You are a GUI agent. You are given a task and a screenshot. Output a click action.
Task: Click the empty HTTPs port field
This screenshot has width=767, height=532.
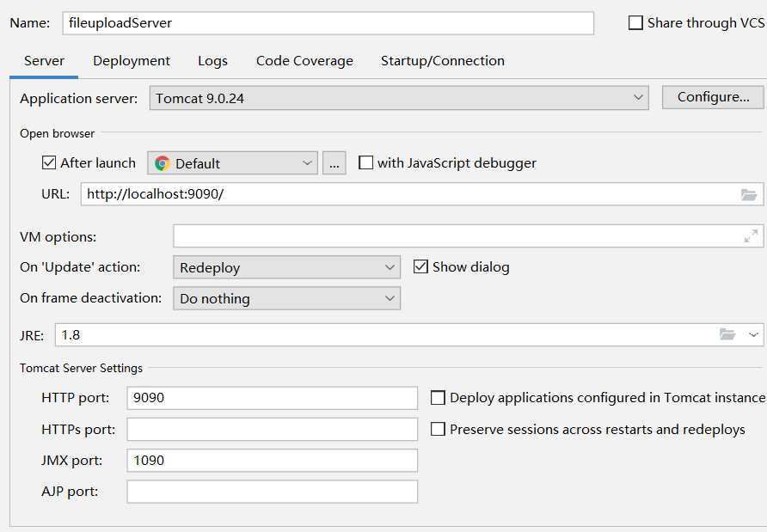click(x=272, y=429)
